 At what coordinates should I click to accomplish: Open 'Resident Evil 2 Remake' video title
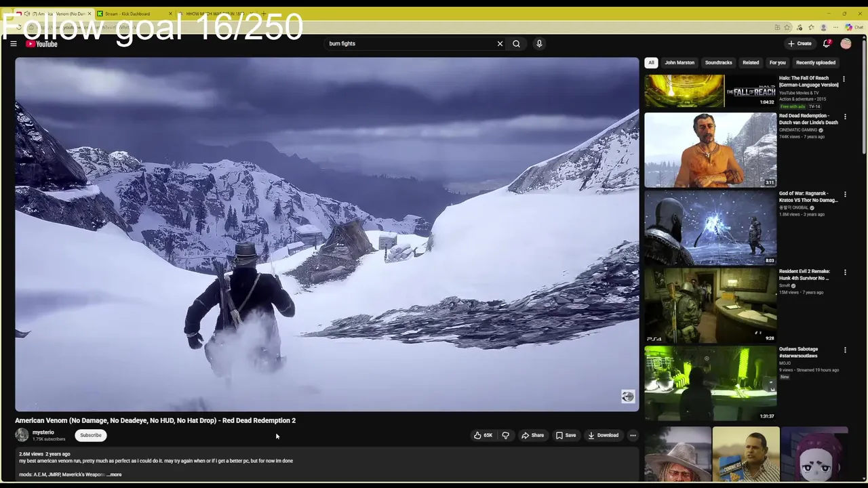pos(804,274)
